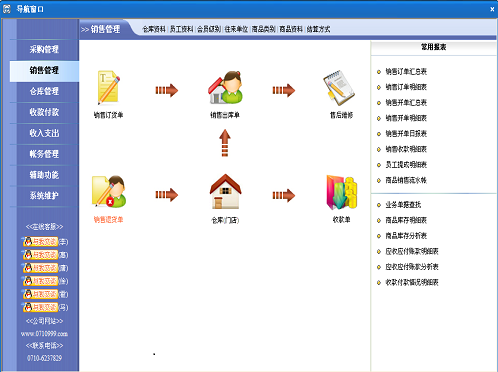Close the 导航窗口 window
The image size is (498, 372).
pyautogui.click(x=492, y=9)
